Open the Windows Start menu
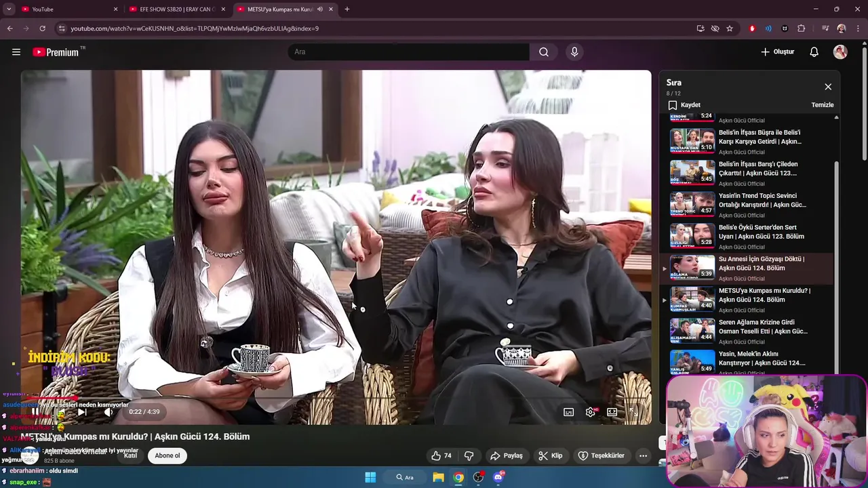This screenshot has height=488, width=868. 370,477
